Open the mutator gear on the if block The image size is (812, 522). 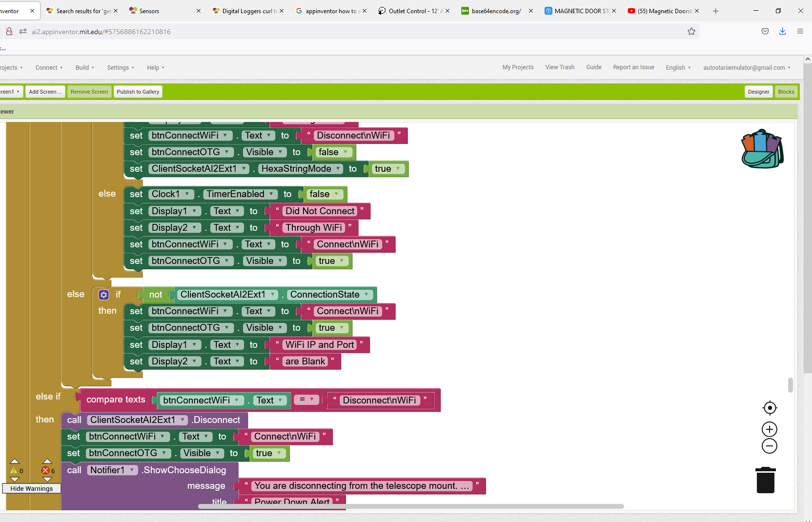tap(103, 295)
